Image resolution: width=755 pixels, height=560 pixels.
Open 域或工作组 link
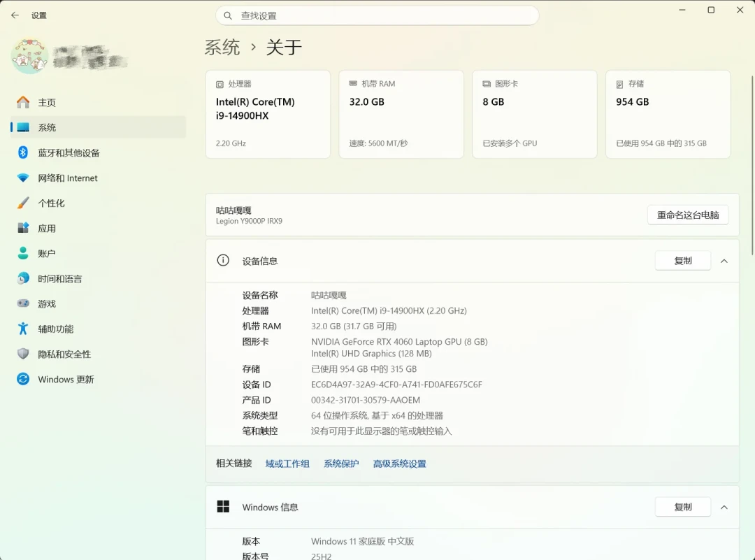click(287, 464)
